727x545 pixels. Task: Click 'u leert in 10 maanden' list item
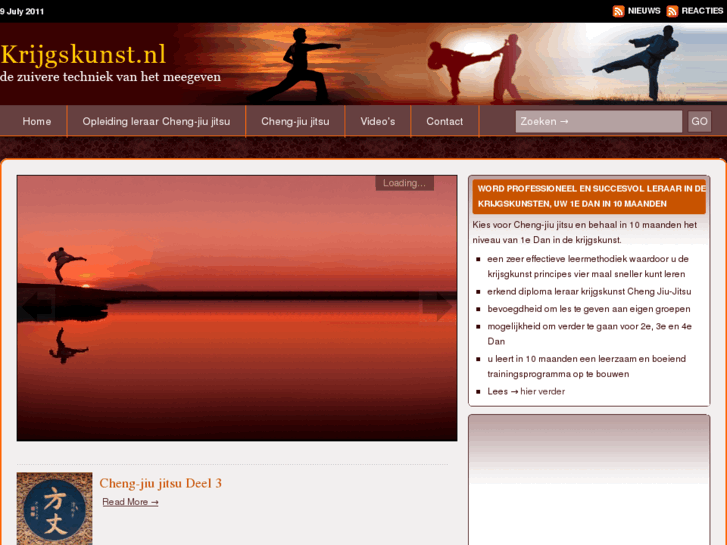click(587, 366)
